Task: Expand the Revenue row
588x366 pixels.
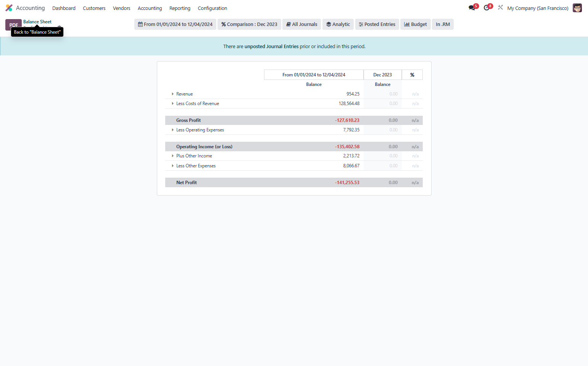Action: click(172, 94)
